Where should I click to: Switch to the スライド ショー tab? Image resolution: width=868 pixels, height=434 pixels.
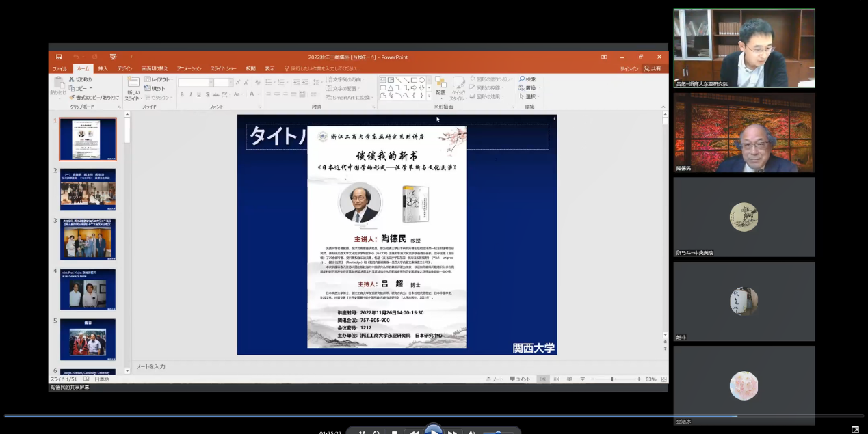point(224,68)
